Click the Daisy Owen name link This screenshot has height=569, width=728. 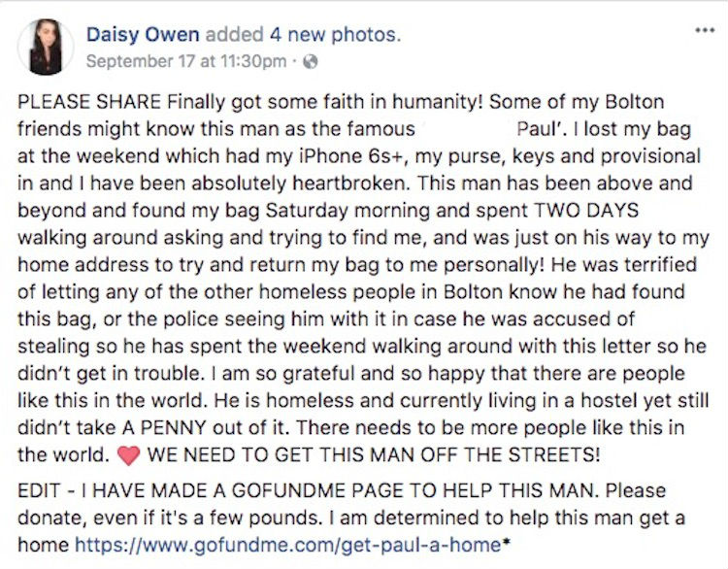tap(143, 35)
